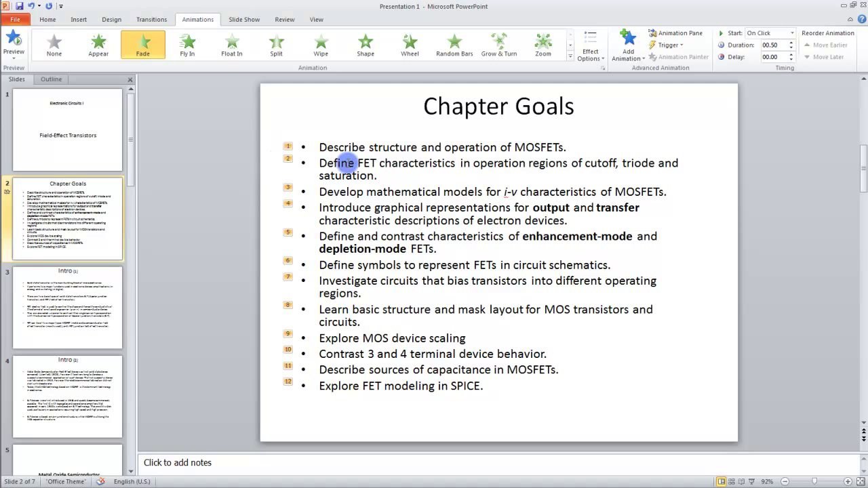Select the Grow & Turn animation

click(499, 45)
